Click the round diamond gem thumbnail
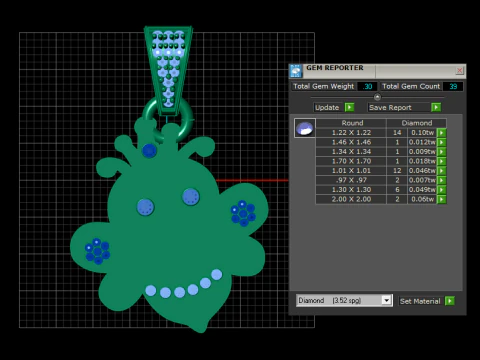480x360 pixels. click(x=305, y=128)
